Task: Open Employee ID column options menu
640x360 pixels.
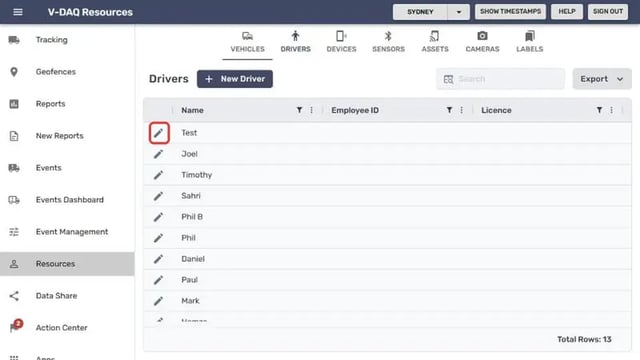Action: point(461,110)
